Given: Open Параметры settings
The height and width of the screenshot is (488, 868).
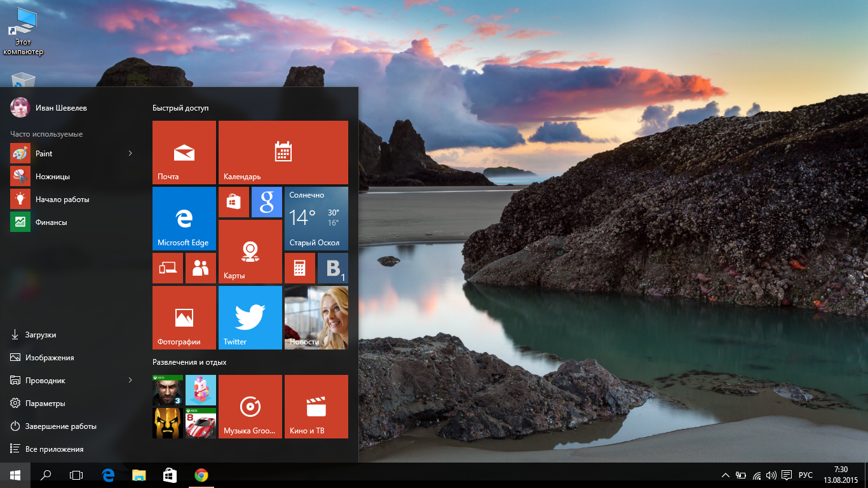Looking at the screenshot, I should 45,403.
